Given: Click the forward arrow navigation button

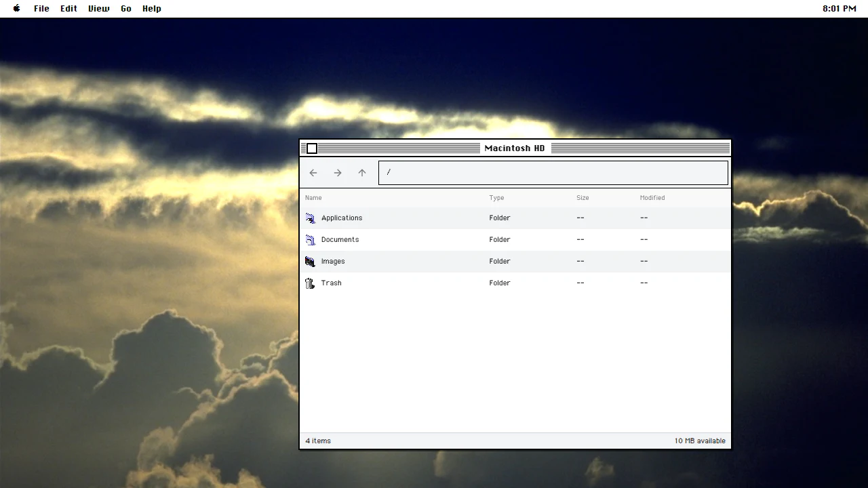Looking at the screenshot, I should [338, 173].
